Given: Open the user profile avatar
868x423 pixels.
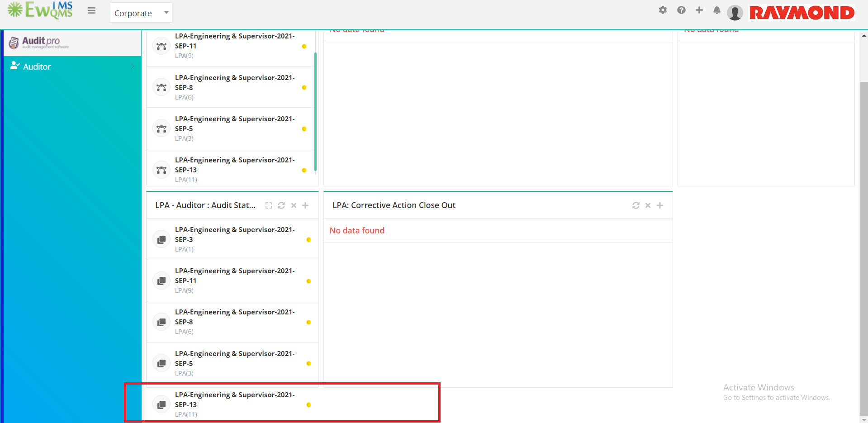Looking at the screenshot, I should pyautogui.click(x=735, y=13).
